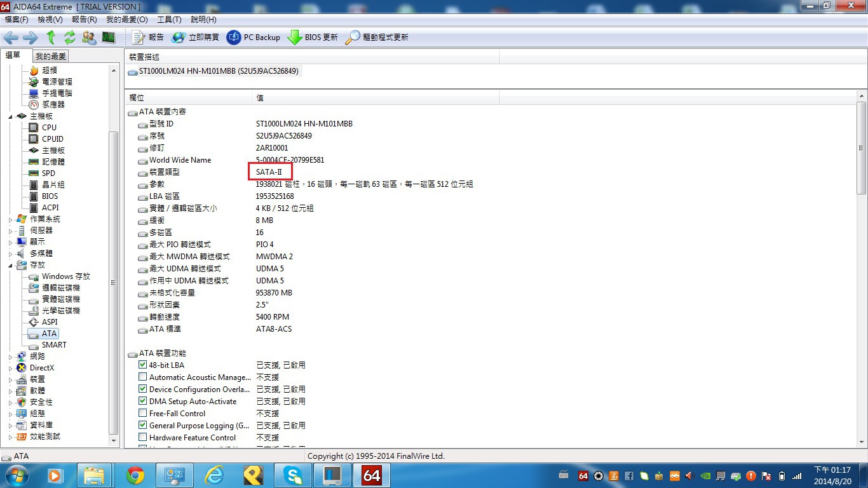
Task: Toggle Free-Fall Control checkbox
Action: pos(143,414)
